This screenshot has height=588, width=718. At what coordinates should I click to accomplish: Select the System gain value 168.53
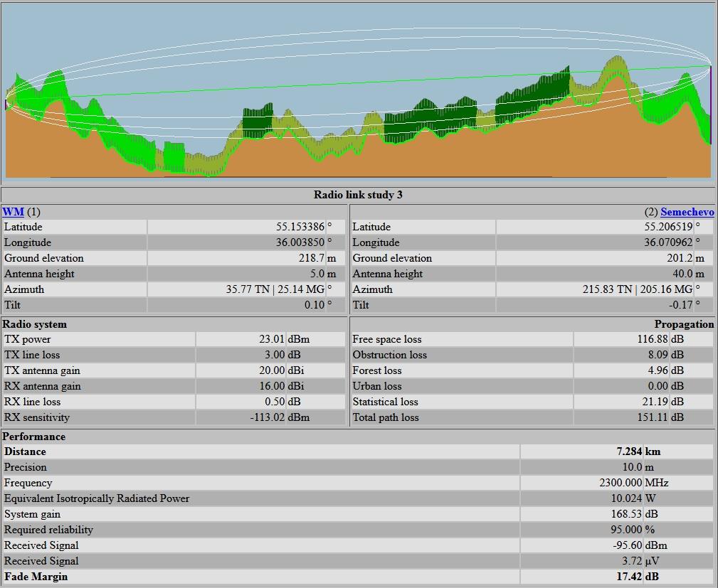pyautogui.click(x=626, y=514)
